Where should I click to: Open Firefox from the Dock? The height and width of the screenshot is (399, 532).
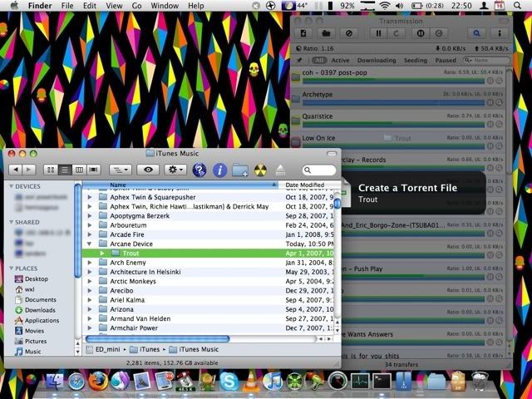pos(98,381)
